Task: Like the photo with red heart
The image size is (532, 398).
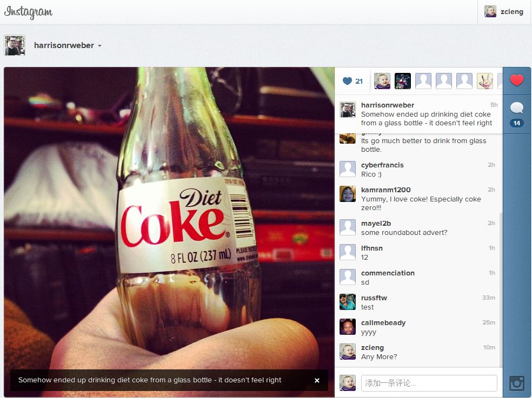Action: (x=517, y=80)
